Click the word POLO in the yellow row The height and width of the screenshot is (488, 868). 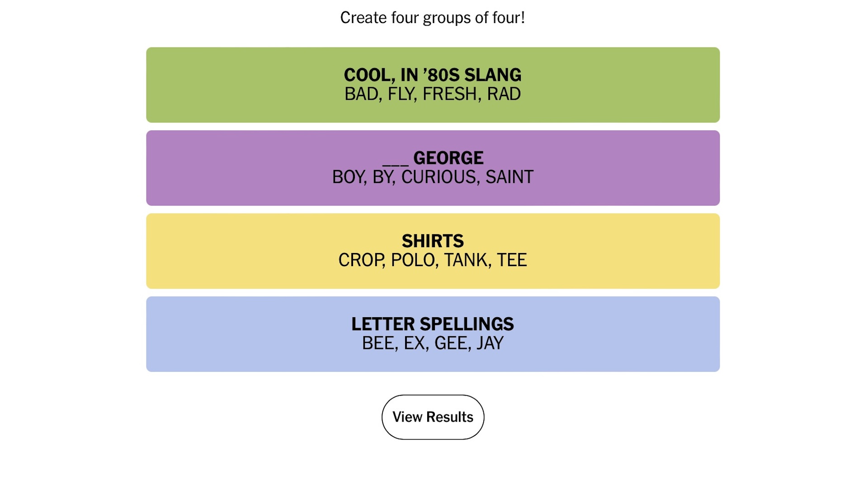[x=413, y=260]
